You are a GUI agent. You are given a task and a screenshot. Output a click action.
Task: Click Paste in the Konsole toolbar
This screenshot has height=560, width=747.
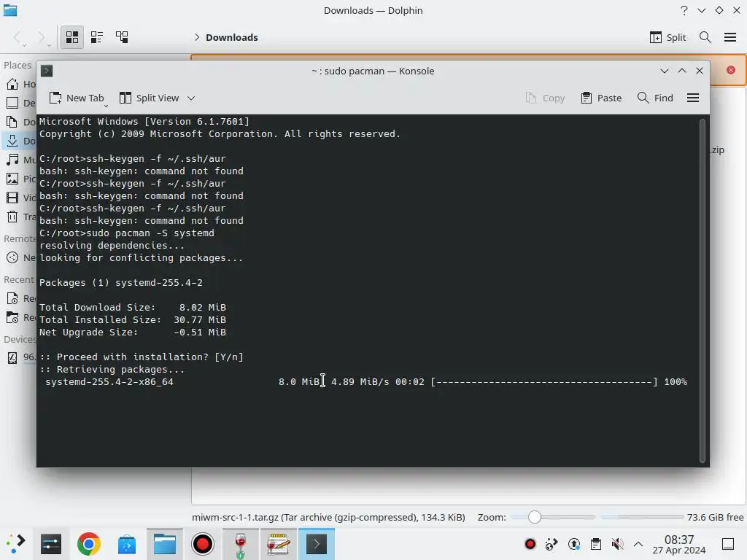601,98
